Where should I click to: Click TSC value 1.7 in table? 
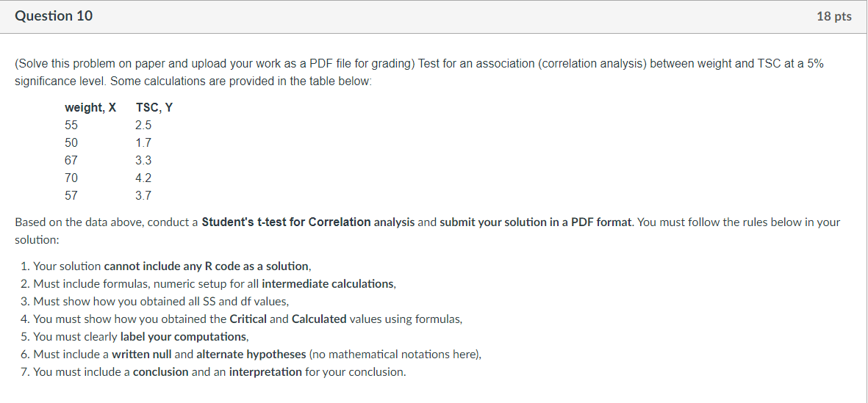143,143
